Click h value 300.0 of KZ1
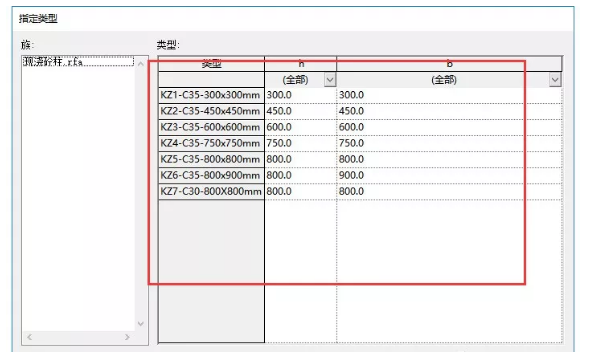The height and width of the screenshot is (361, 597). click(301, 95)
